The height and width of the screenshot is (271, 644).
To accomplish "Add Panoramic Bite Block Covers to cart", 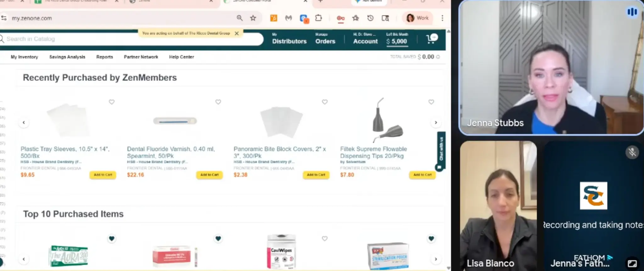I will pyautogui.click(x=316, y=175).
